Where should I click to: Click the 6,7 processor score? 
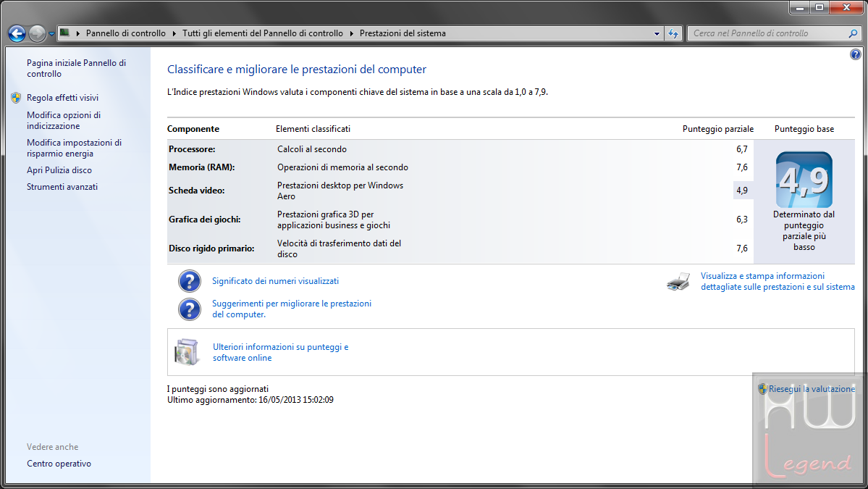(742, 149)
